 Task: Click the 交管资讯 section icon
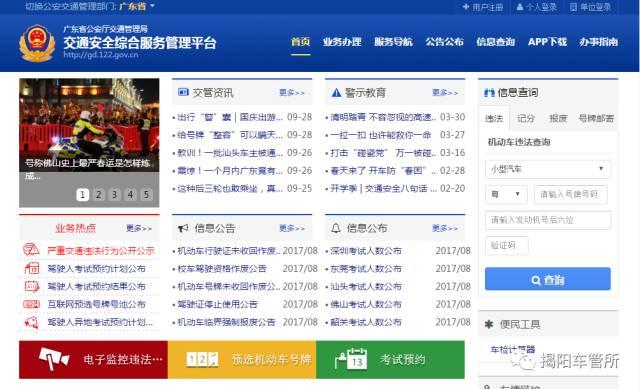(x=183, y=92)
